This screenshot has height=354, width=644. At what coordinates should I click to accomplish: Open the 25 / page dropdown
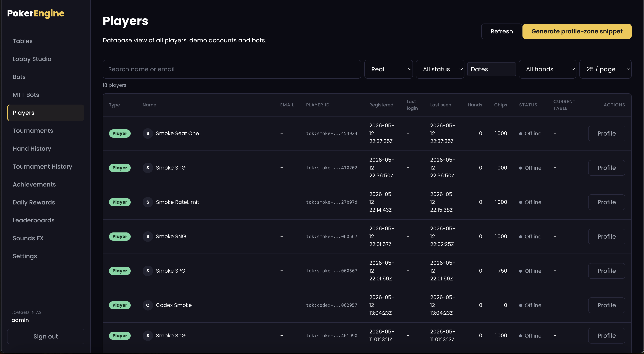click(605, 69)
